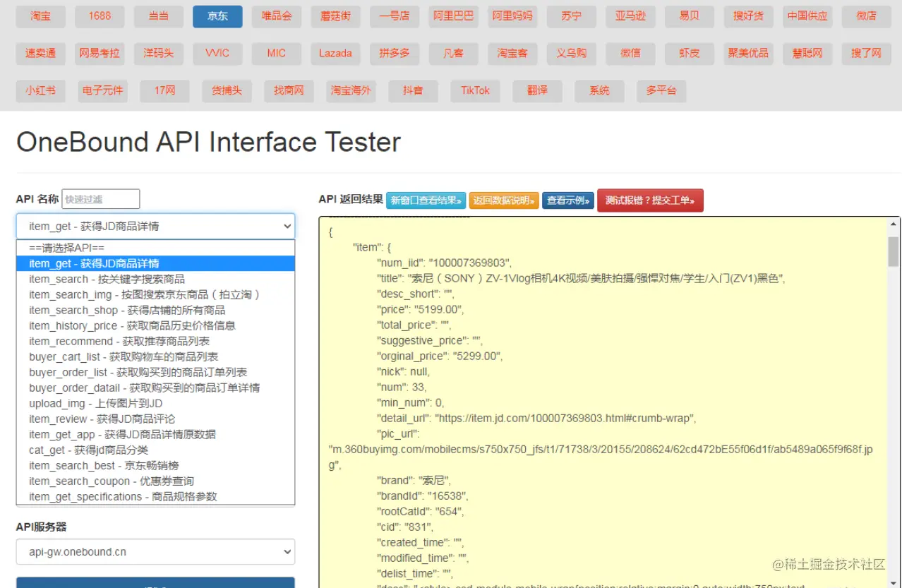
Task: Select the active 京东 platform tab
Action: point(217,16)
